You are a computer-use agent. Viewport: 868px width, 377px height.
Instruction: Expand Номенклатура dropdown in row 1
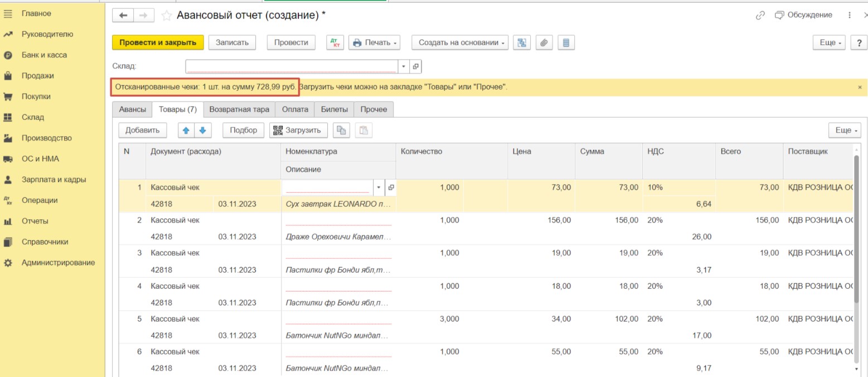point(379,187)
